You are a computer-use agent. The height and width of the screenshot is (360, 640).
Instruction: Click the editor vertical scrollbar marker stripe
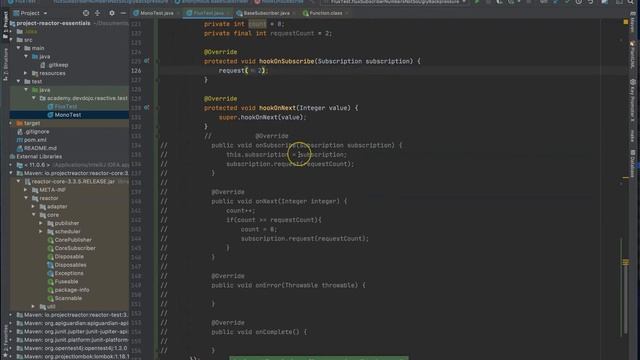626,262
